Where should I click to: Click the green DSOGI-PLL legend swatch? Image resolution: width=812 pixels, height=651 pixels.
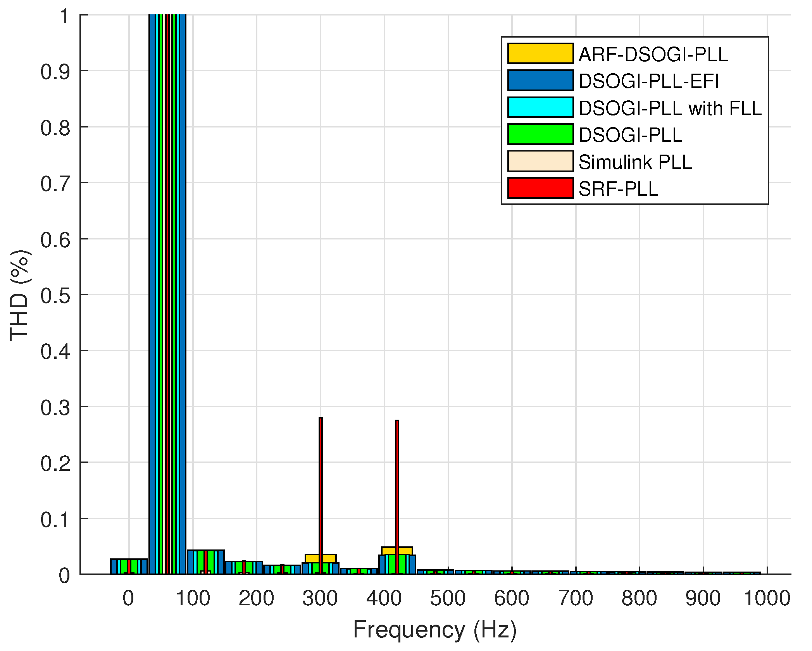point(540,134)
